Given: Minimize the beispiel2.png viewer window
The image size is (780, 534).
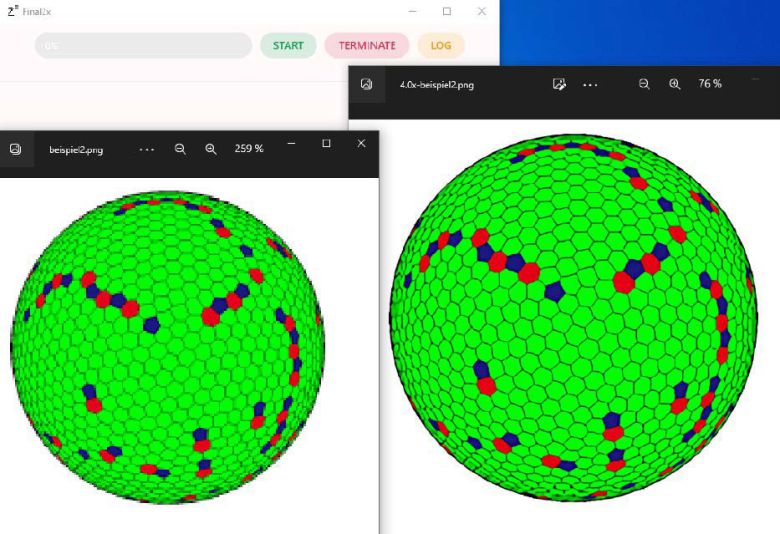Looking at the screenshot, I should [x=291, y=144].
